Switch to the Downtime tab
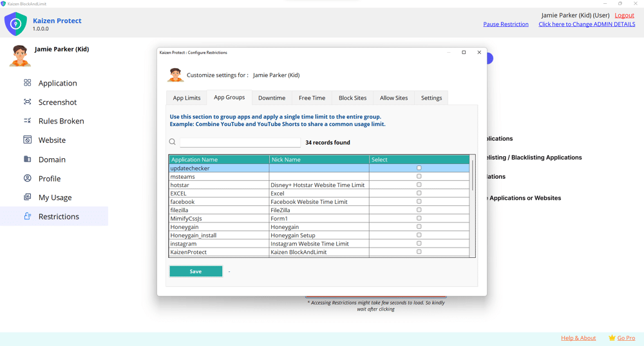 [272, 98]
